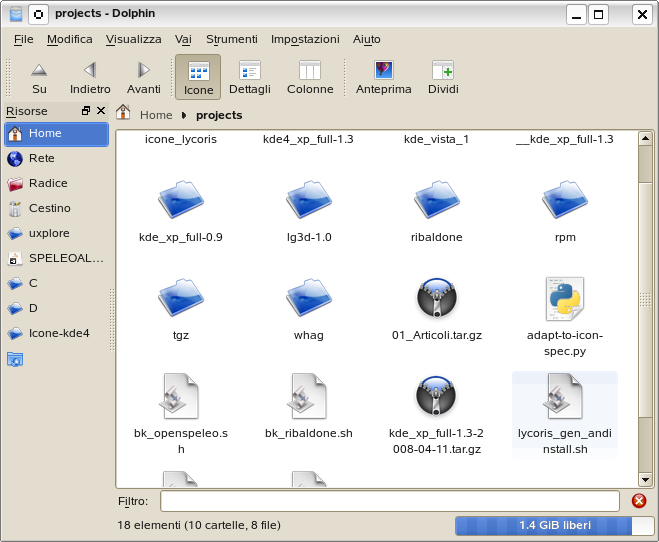Image resolution: width=659 pixels, height=542 pixels.
Task: Click projects in breadcrumb path
Action: (x=219, y=115)
